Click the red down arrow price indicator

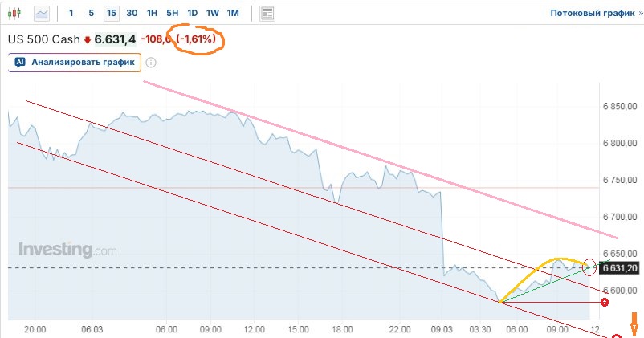click(87, 39)
